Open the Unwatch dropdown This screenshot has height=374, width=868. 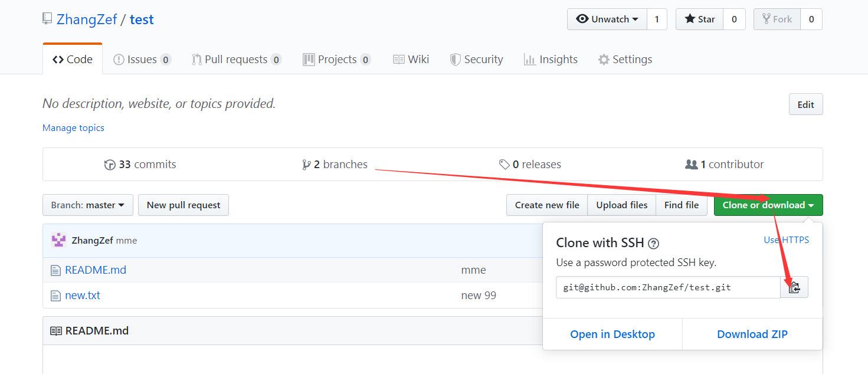tap(607, 19)
